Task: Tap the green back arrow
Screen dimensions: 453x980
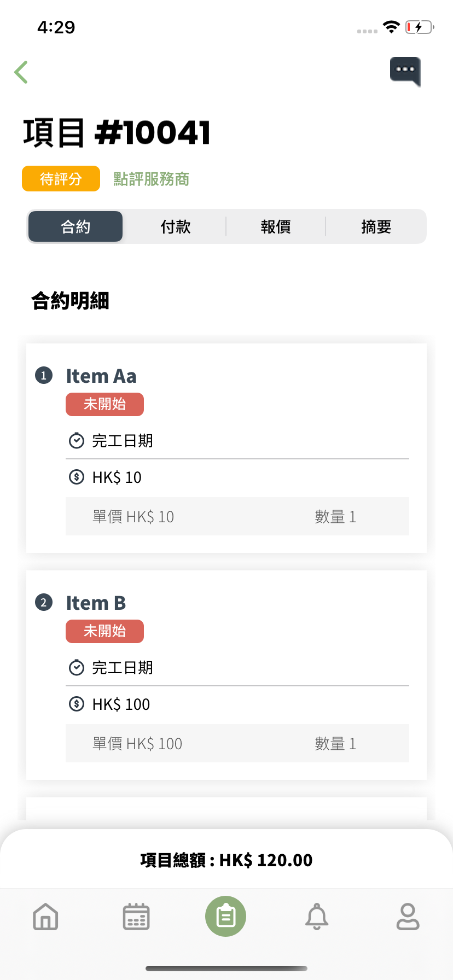Action: [x=21, y=72]
